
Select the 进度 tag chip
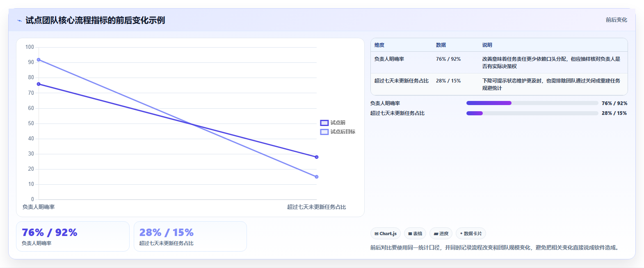coord(441,234)
